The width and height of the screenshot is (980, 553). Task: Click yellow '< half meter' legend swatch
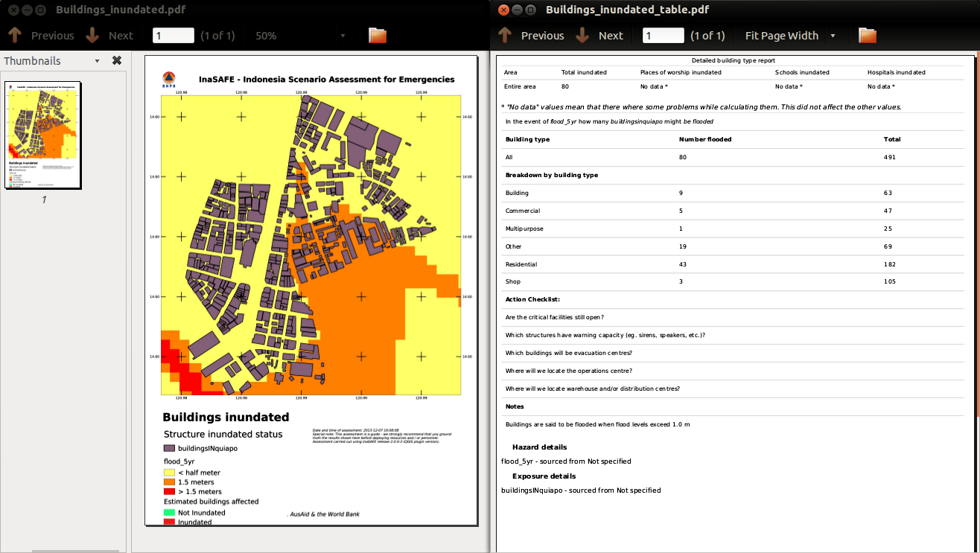click(x=169, y=473)
